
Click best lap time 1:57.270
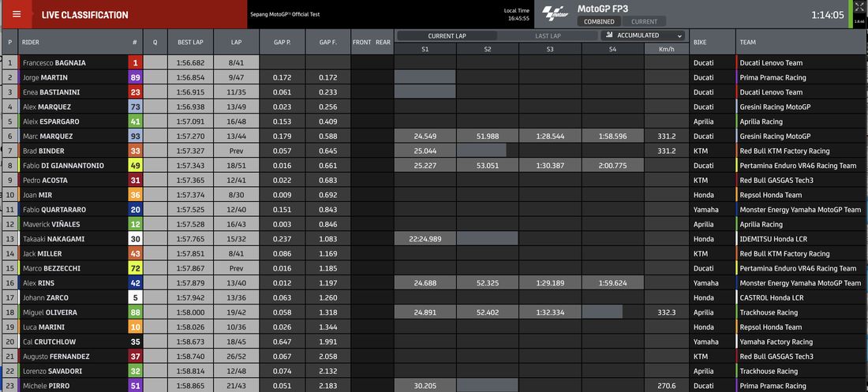pyautogui.click(x=190, y=136)
